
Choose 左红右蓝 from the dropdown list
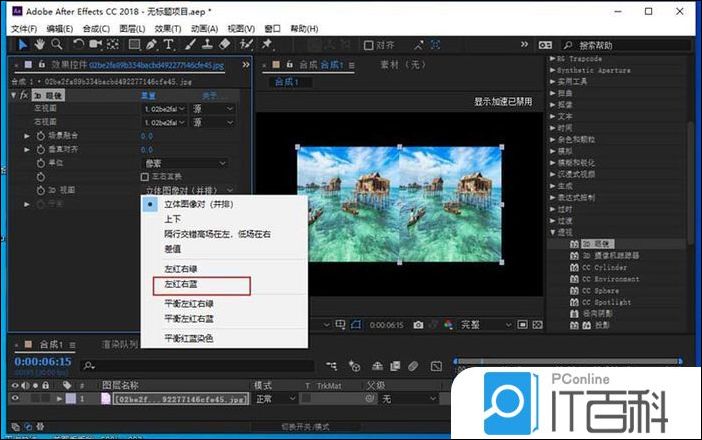tap(183, 284)
